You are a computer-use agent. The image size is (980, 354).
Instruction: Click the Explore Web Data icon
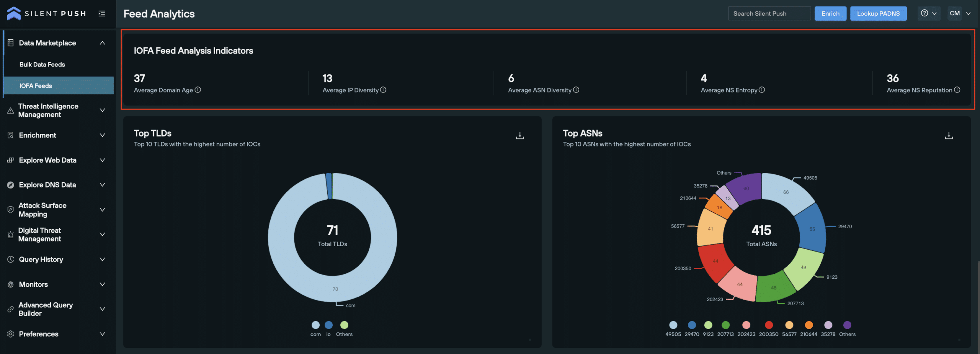(11, 160)
